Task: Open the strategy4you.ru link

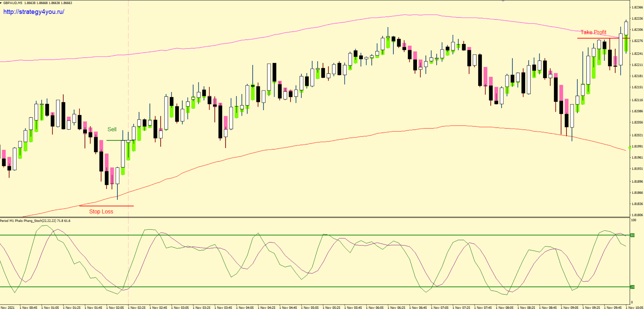Action: tap(34, 12)
